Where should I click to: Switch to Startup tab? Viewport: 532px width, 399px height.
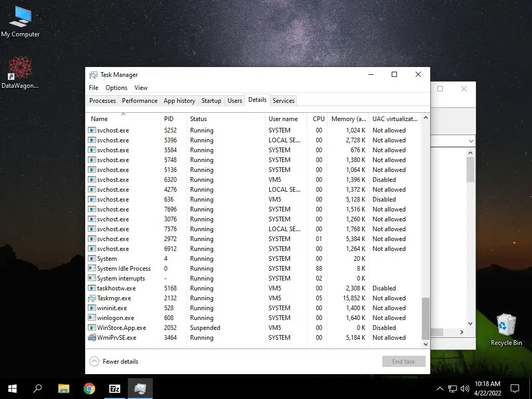pyautogui.click(x=211, y=101)
